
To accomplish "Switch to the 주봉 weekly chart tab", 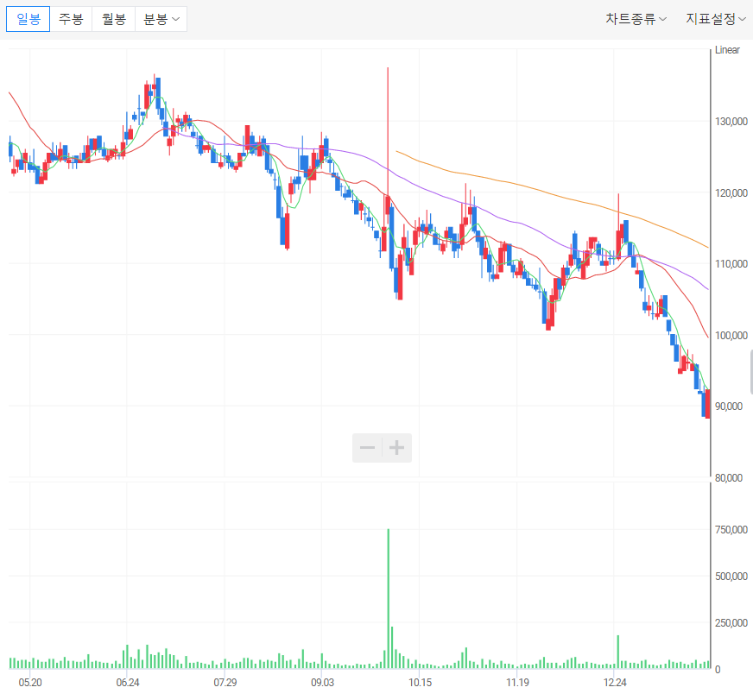I will pyautogui.click(x=71, y=19).
